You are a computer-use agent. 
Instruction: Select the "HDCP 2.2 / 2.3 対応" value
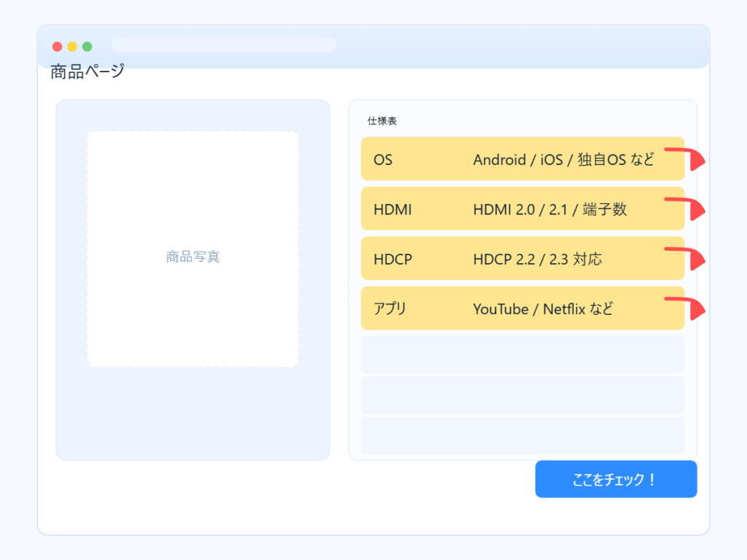pyautogui.click(x=538, y=259)
